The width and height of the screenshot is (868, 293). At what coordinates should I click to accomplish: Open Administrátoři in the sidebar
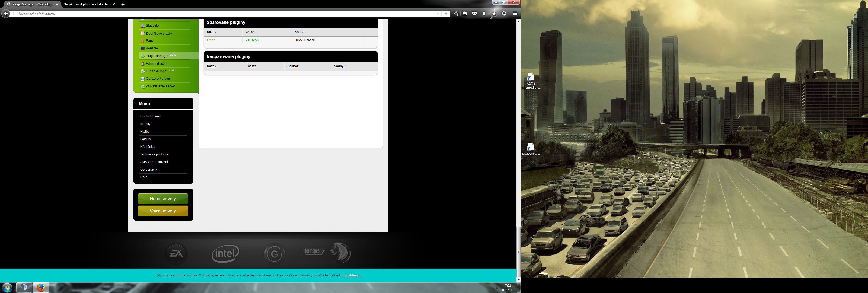[156, 63]
